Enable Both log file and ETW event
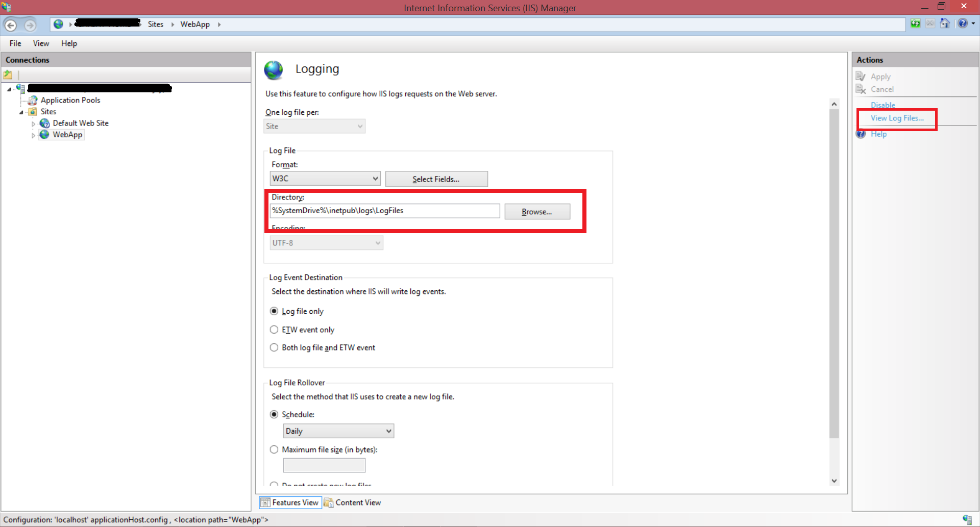Image resolution: width=980 pixels, height=527 pixels. click(274, 347)
